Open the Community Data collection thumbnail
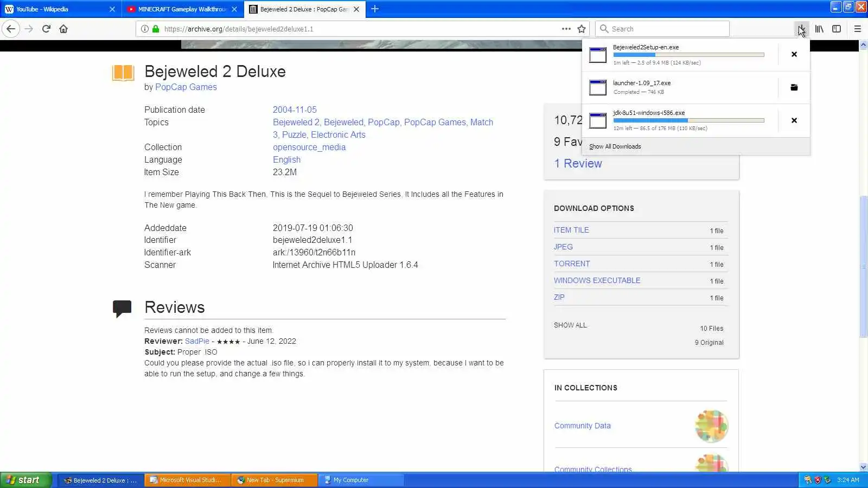The height and width of the screenshot is (488, 868). click(x=711, y=426)
